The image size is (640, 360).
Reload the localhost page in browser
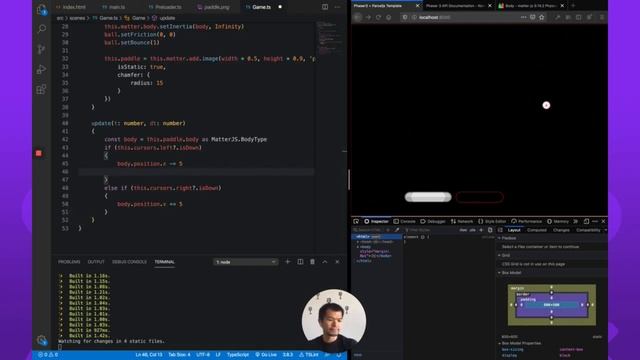378,17
